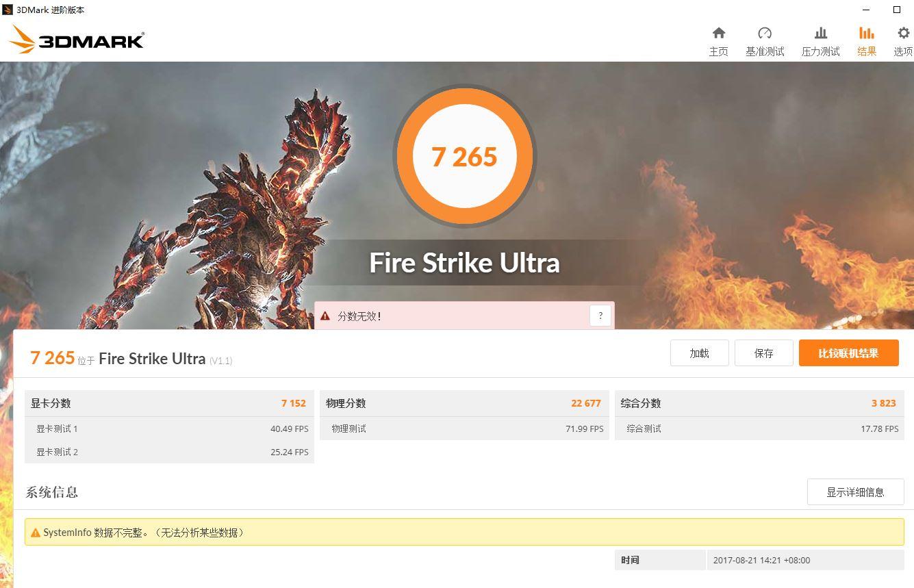Open the 压力测试 stress test icon
The image size is (914, 588).
820,33
